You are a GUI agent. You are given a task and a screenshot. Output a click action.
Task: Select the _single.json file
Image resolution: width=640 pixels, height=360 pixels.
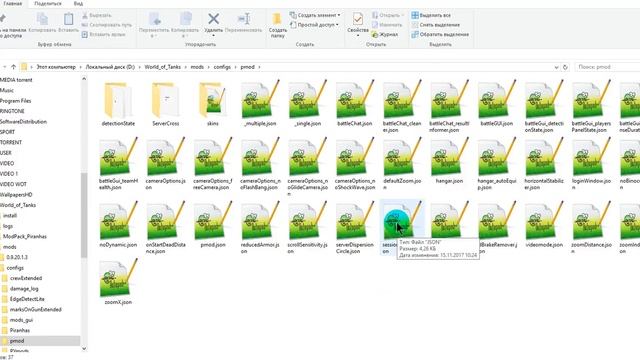click(x=307, y=104)
